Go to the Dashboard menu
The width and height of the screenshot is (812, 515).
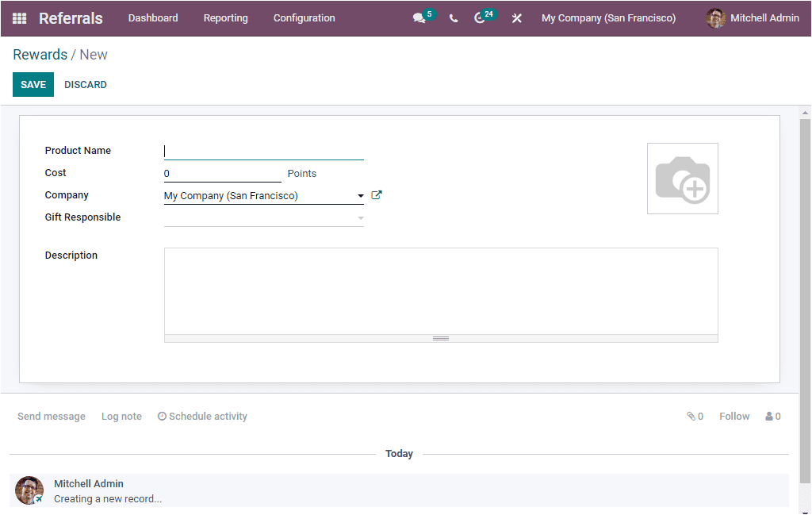pos(152,17)
